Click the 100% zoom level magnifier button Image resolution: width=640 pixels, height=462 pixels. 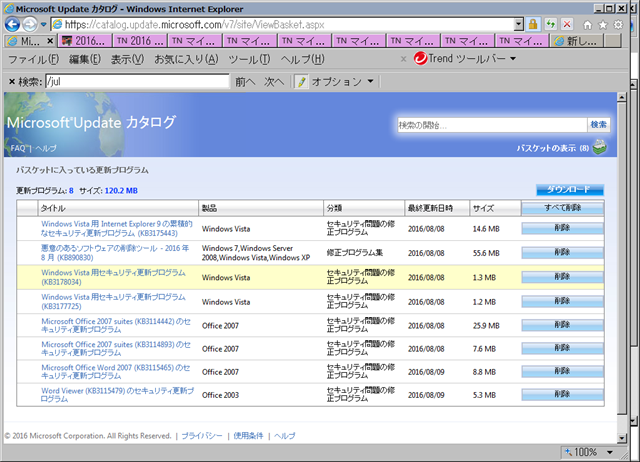[581, 452]
